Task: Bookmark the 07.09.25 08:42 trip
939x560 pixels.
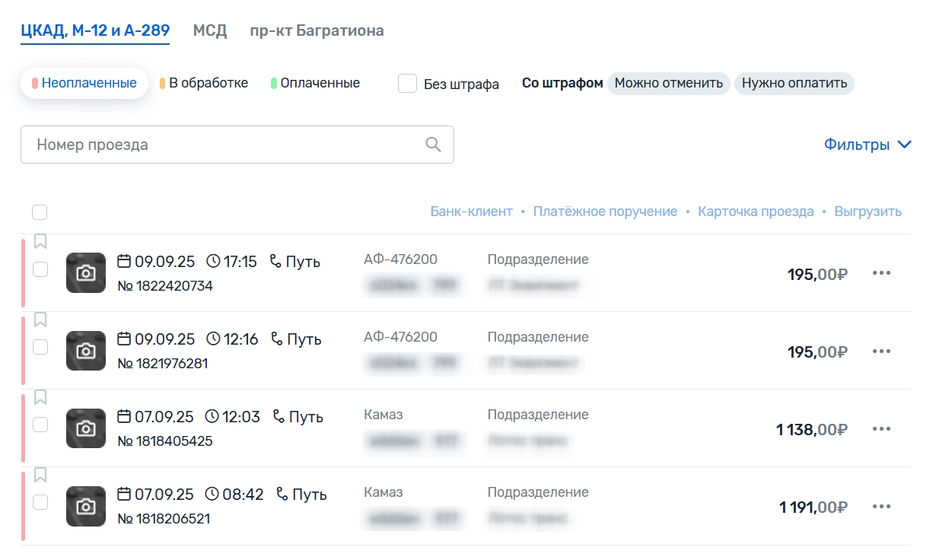Action: [40, 475]
